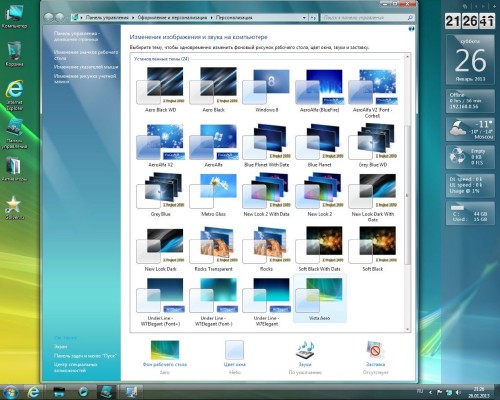This screenshot has height=400, width=500.
Task: Click the flip clock gadget
Action: click(x=470, y=21)
